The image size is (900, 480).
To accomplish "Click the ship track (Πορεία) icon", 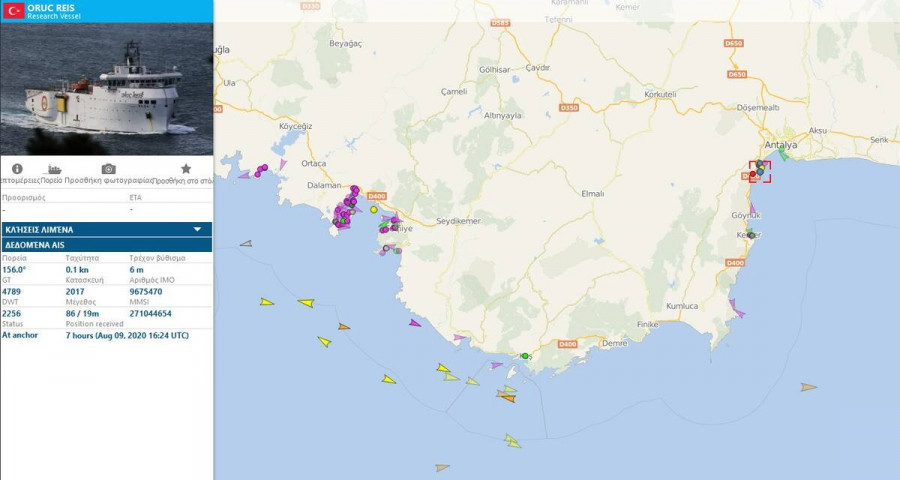I will (x=55, y=169).
